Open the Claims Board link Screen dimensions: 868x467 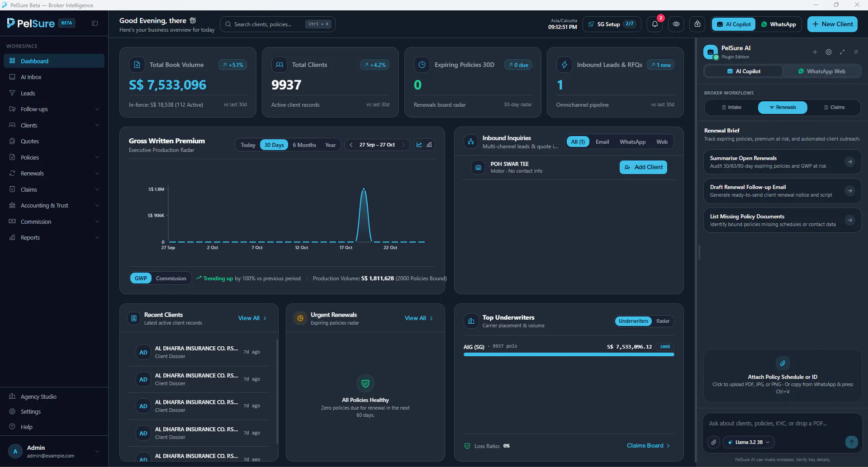pos(648,446)
